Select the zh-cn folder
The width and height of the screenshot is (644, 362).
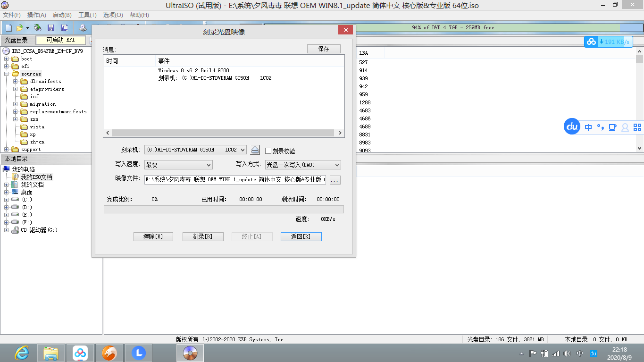37,142
